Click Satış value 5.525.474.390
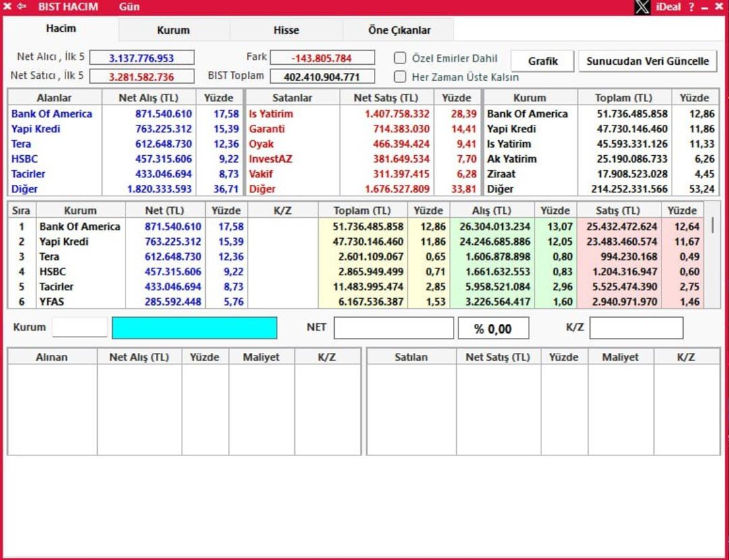Viewport: 729px width, 560px height. coord(624,287)
